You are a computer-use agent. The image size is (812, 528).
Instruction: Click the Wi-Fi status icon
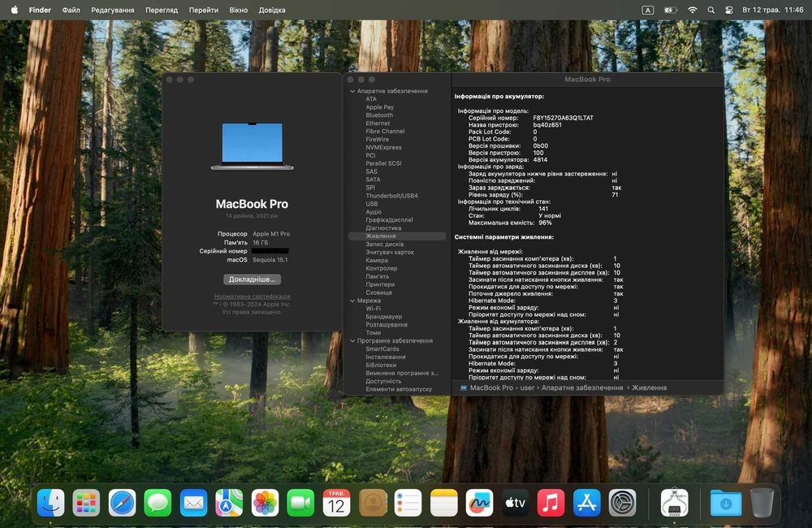[x=693, y=10]
